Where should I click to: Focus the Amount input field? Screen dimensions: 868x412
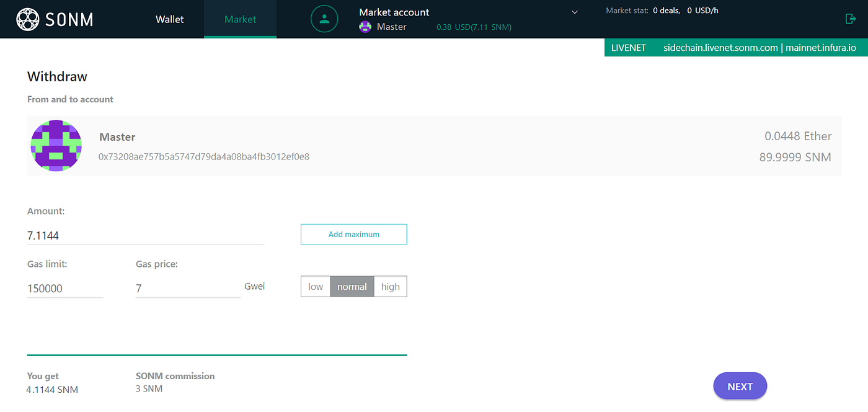[146, 235]
